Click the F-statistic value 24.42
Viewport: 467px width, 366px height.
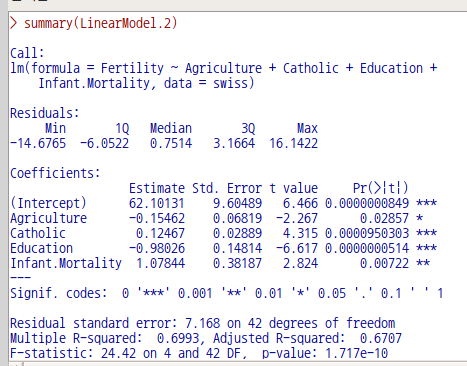point(119,353)
